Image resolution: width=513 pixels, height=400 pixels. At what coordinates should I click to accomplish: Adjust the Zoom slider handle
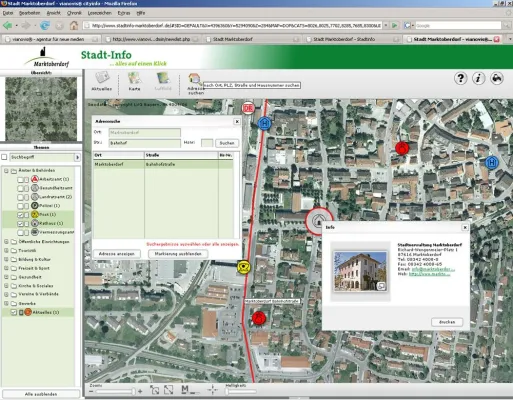(133, 391)
